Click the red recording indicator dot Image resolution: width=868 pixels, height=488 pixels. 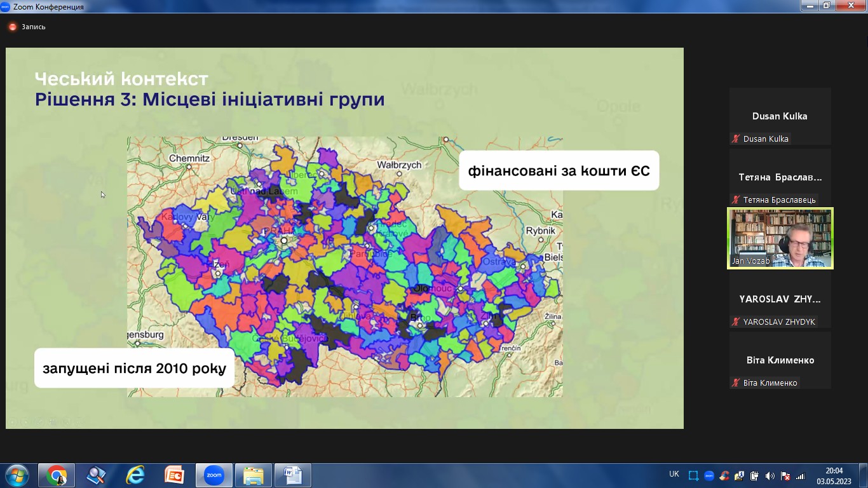tap(13, 27)
